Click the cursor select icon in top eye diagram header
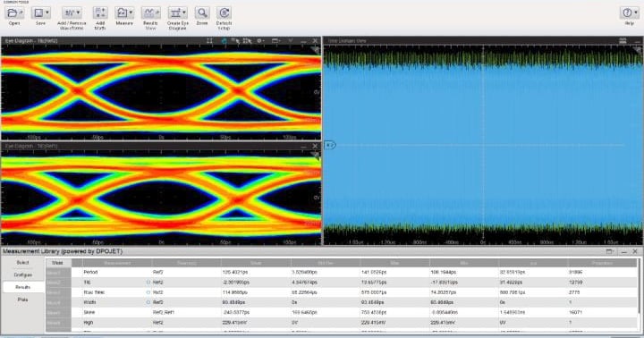The image size is (644, 338). (235, 40)
